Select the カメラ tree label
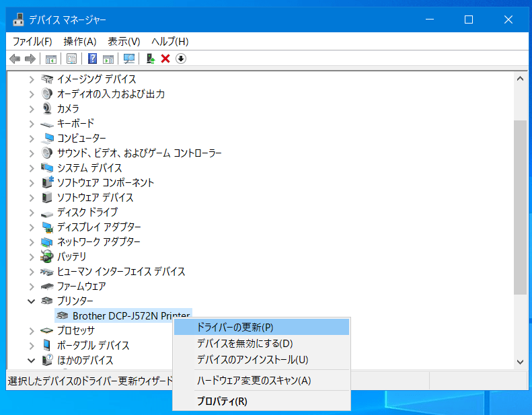This screenshot has height=415, width=532. 68,108
